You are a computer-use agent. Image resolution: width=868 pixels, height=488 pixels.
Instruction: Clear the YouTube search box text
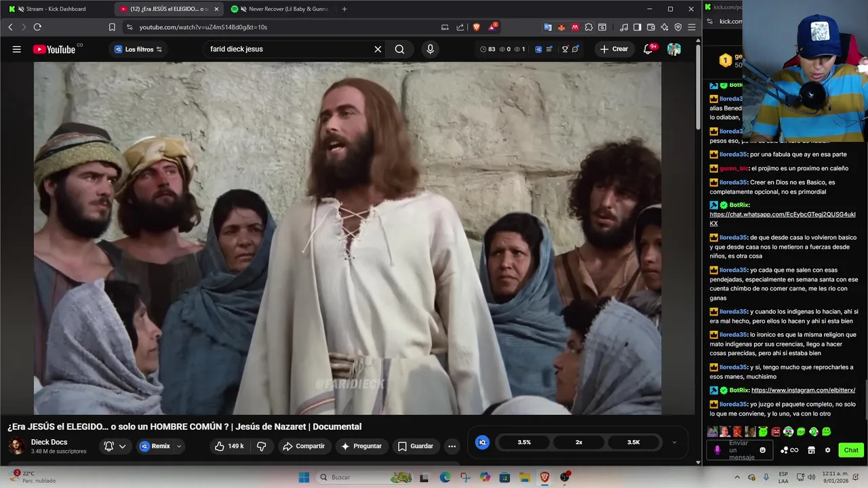coord(378,49)
